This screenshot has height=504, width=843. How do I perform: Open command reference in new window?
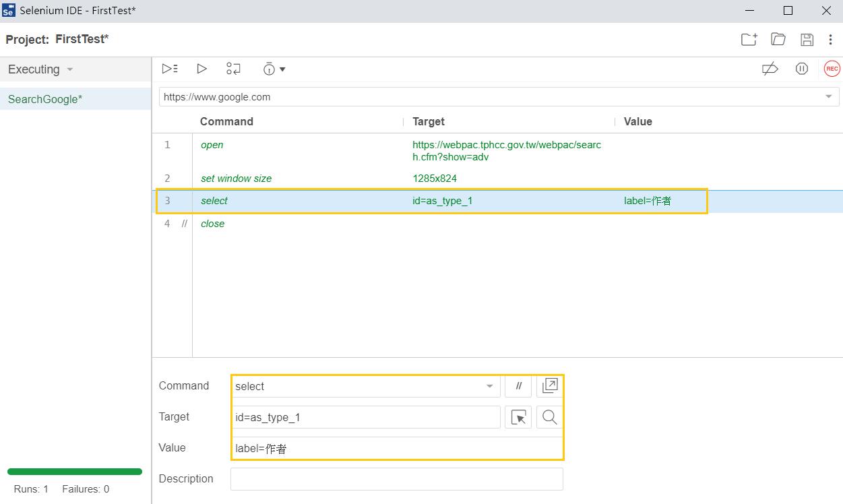(550, 386)
